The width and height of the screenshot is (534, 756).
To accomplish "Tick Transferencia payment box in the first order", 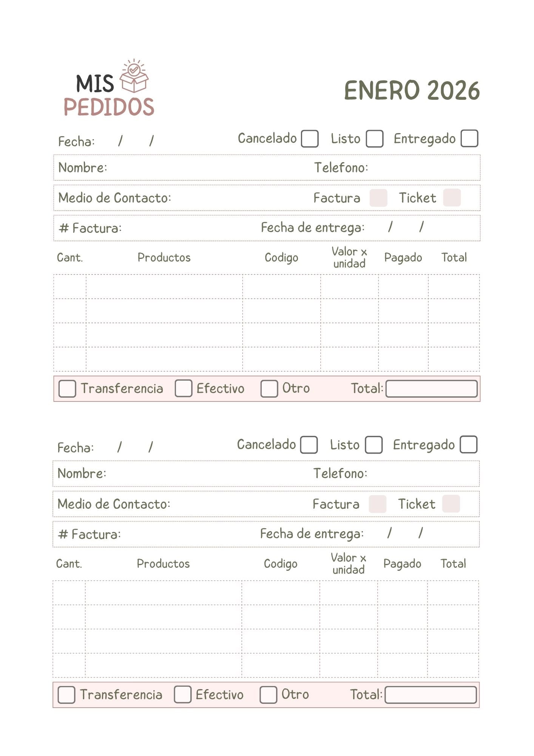I will (67, 389).
